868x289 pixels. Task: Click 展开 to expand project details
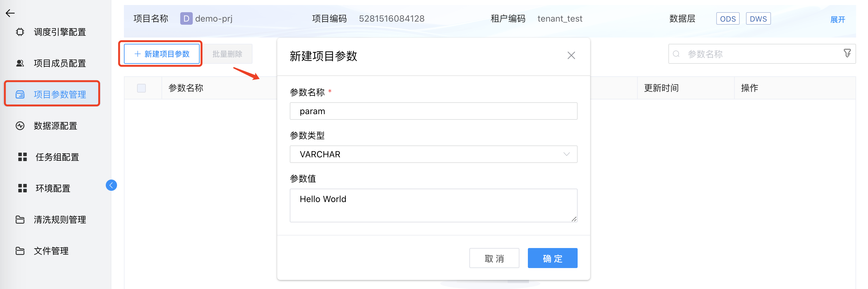tap(838, 19)
